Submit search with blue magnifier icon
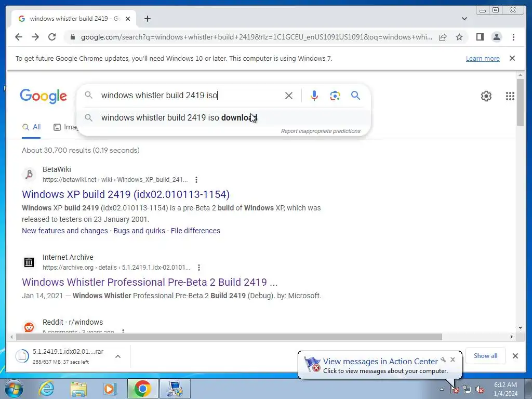The height and width of the screenshot is (399, 532). (355, 96)
